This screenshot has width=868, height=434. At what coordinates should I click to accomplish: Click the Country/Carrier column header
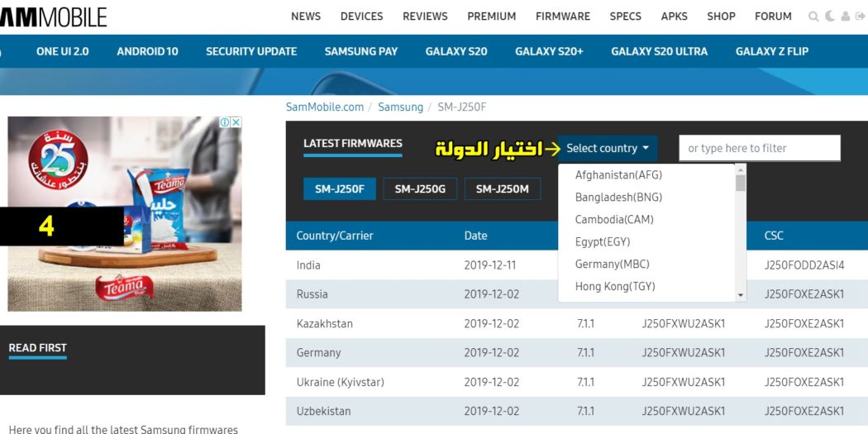tap(335, 236)
